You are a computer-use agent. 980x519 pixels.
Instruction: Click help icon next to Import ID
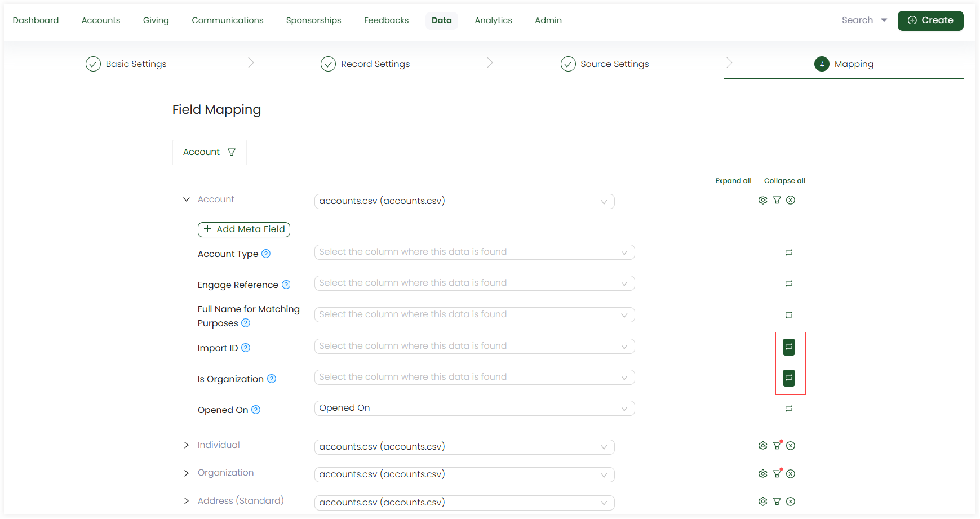click(246, 348)
